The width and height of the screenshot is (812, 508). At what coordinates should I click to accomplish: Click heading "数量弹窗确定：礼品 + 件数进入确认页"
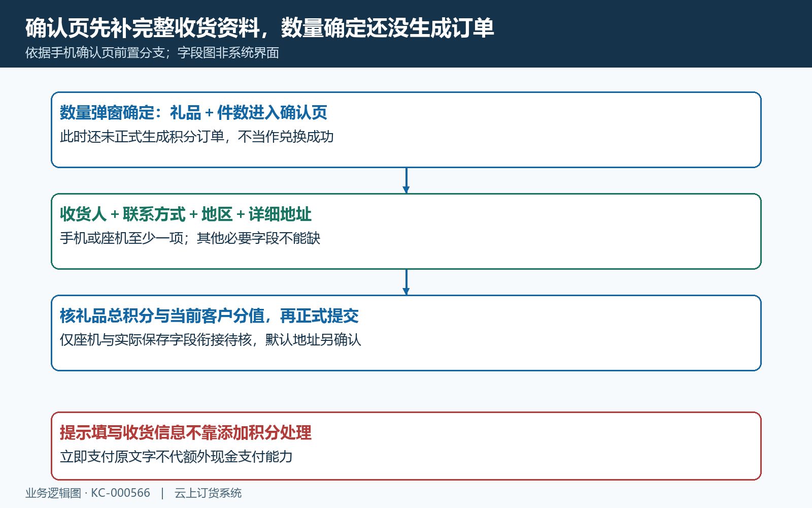point(193,112)
